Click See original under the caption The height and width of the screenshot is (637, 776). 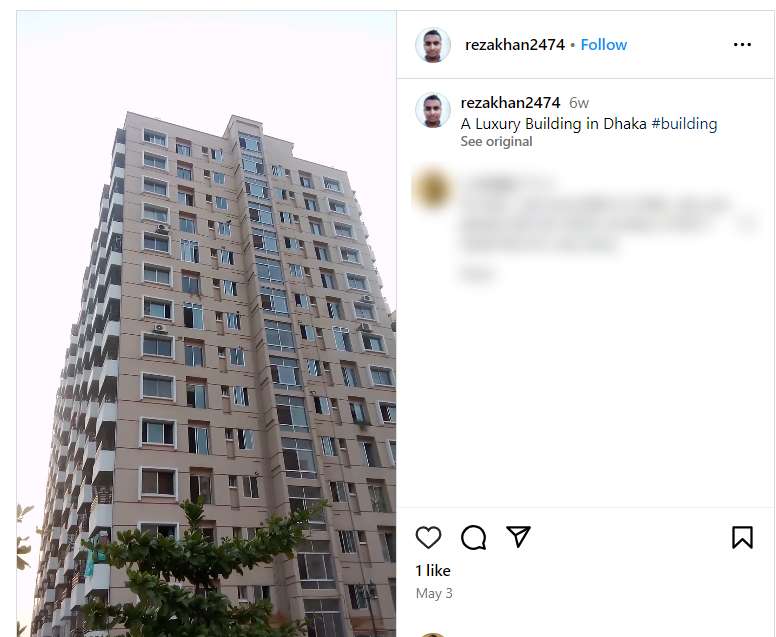[496, 141]
